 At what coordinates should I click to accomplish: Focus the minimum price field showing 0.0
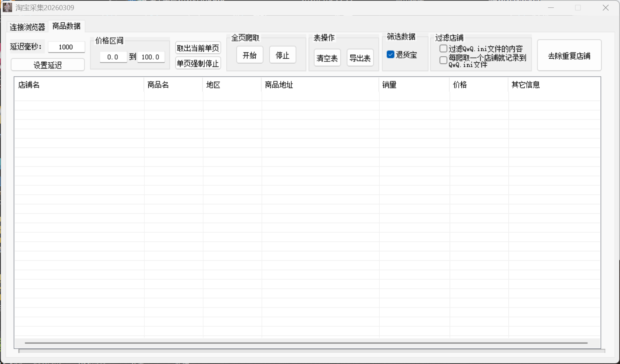tap(113, 57)
